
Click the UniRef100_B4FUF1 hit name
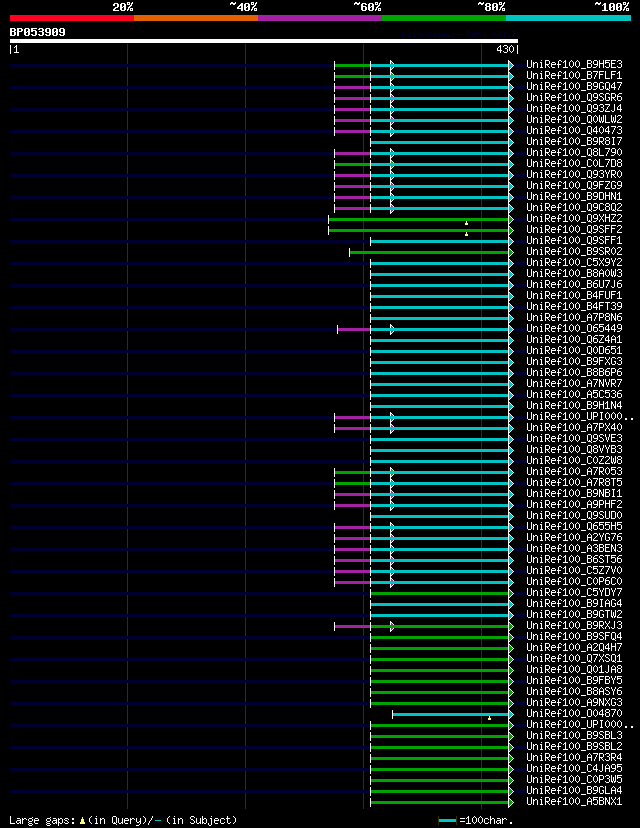(x=575, y=296)
